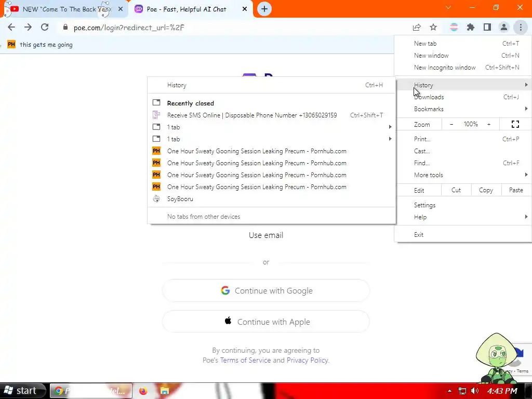The width and height of the screenshot is (532, 399).
Task: Click the address bar URL field
Action: coord(234,28)
